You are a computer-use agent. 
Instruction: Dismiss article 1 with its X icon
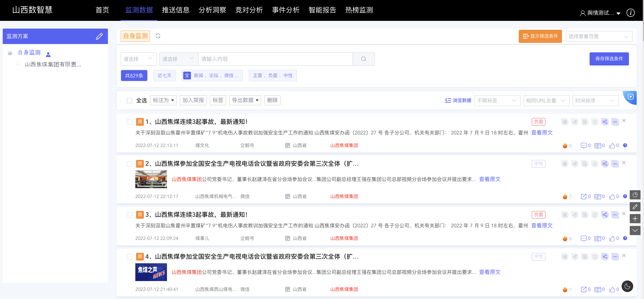[x=624, y=121]
